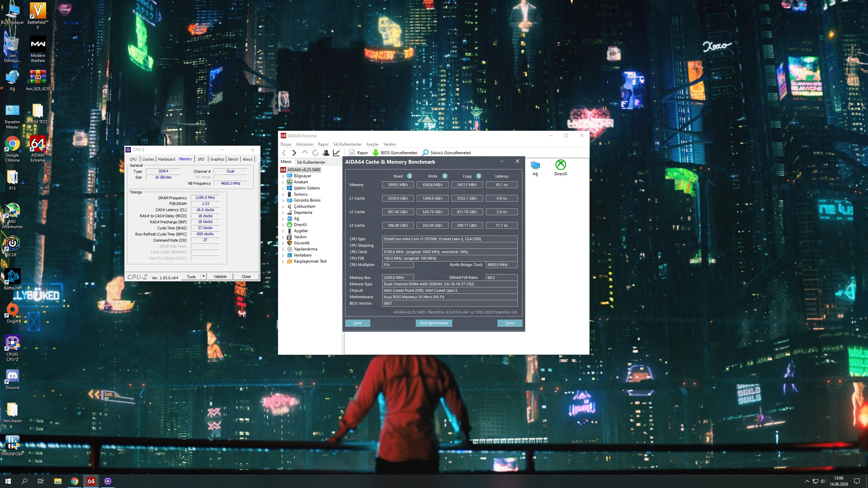The height and width of the screenshot is (488, 868).
Task: Click the AIDA64 up-level arrow icon
Action: click(x=304, y=153)
